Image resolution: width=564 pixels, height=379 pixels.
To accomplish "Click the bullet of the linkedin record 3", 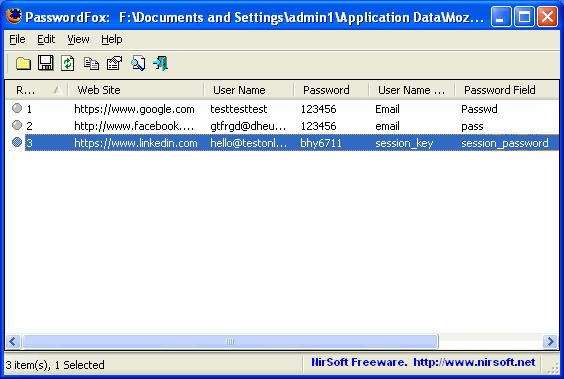I will (x=17, y=142).
